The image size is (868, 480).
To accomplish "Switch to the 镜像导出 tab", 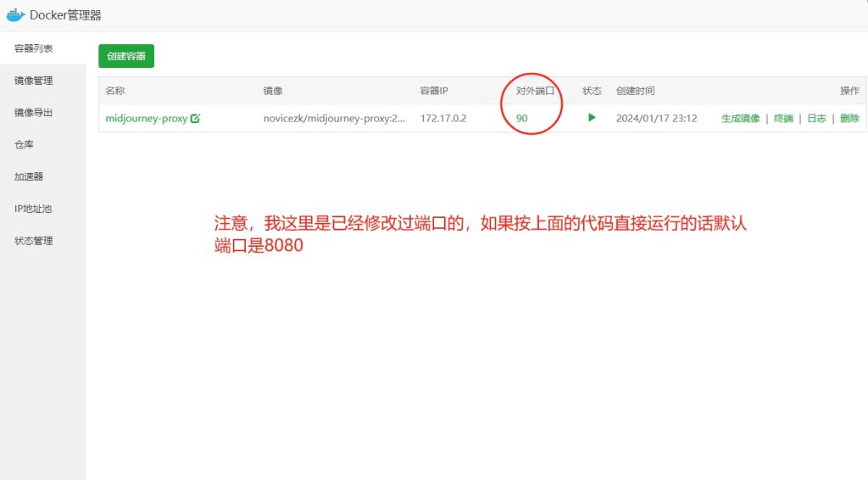I will [x=43, y=113].
